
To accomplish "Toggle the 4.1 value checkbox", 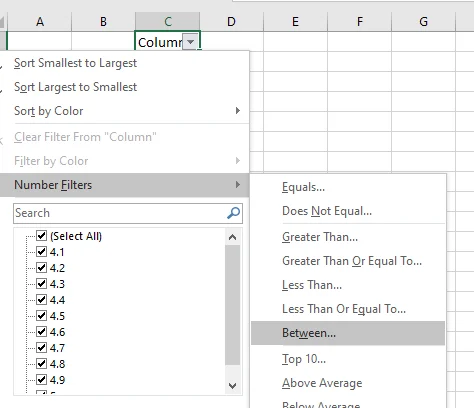I will [x=42, y=251].
